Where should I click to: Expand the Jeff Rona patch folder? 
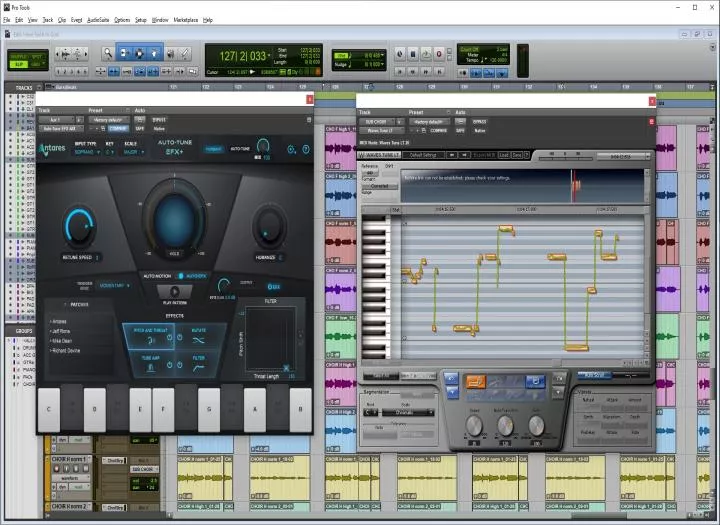[x=61, y=331]
